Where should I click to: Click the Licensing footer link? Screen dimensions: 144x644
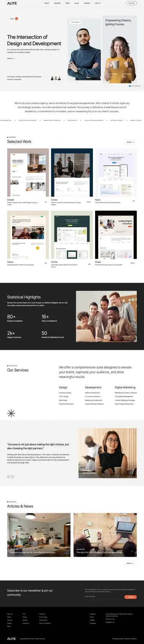point(42,614)
